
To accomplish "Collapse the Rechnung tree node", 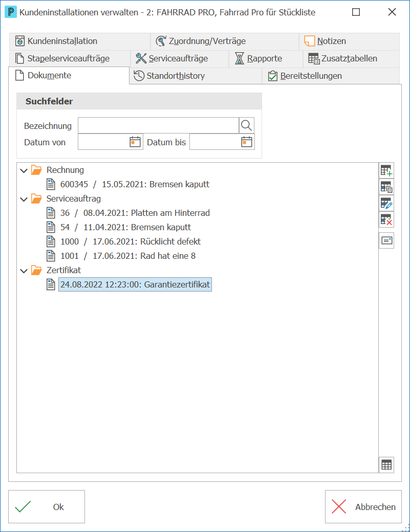I will pyautogui.click(x=24, y=170).
